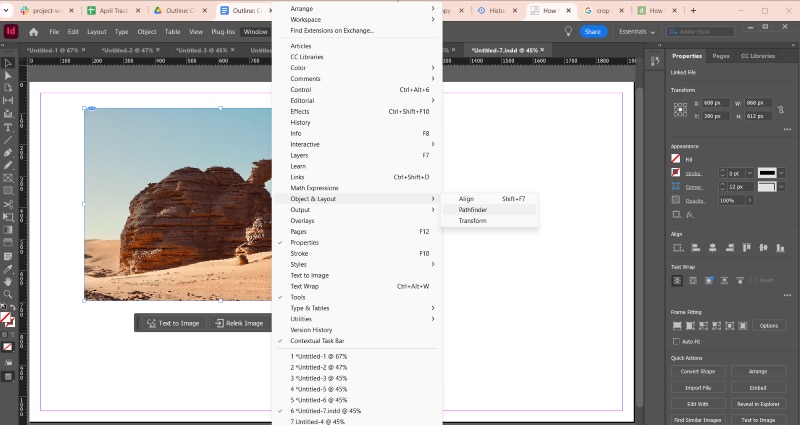Click the fx effects icon

(x=690, y=215)
